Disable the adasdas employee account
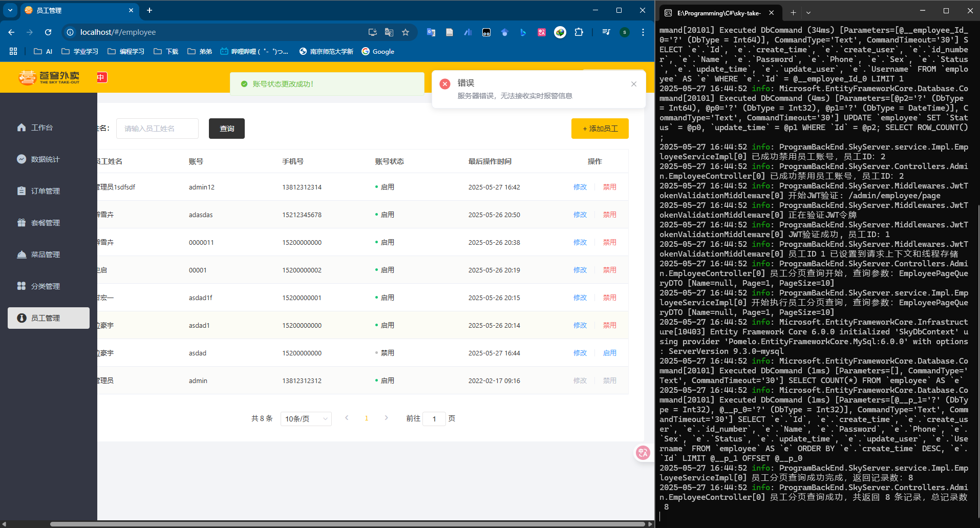Viewport: 980px width, 528px height. (609, 215)
